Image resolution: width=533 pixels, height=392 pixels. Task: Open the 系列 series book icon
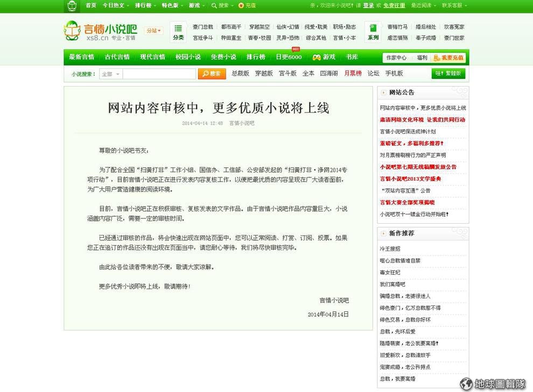pos(373,32)
